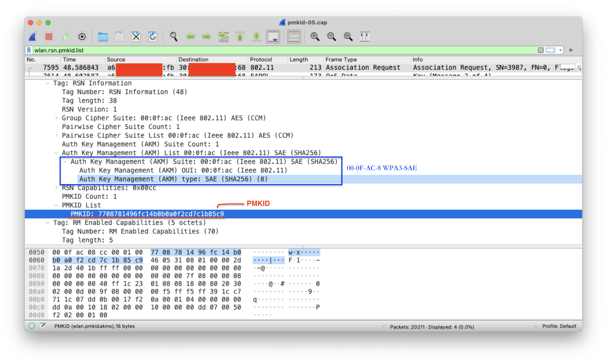
Task: Stop capturing packets with the red square
Action: coord(49,37)
